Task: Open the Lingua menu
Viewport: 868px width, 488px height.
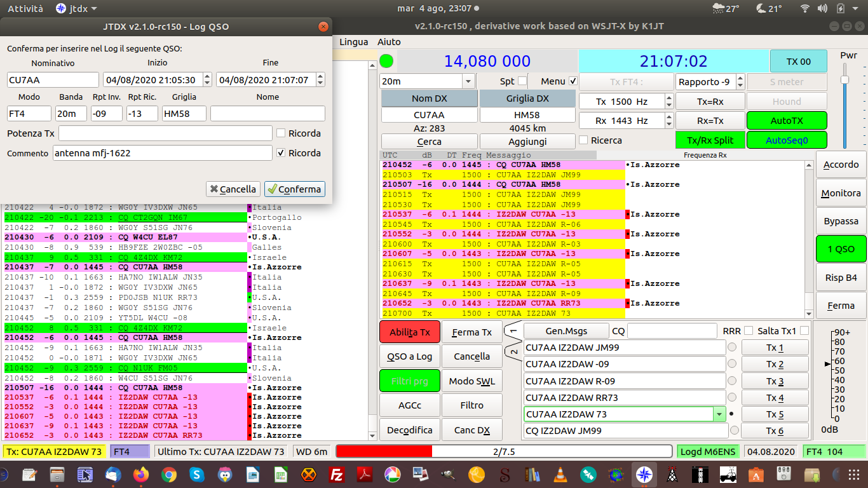Action: [x=354, y=42]
